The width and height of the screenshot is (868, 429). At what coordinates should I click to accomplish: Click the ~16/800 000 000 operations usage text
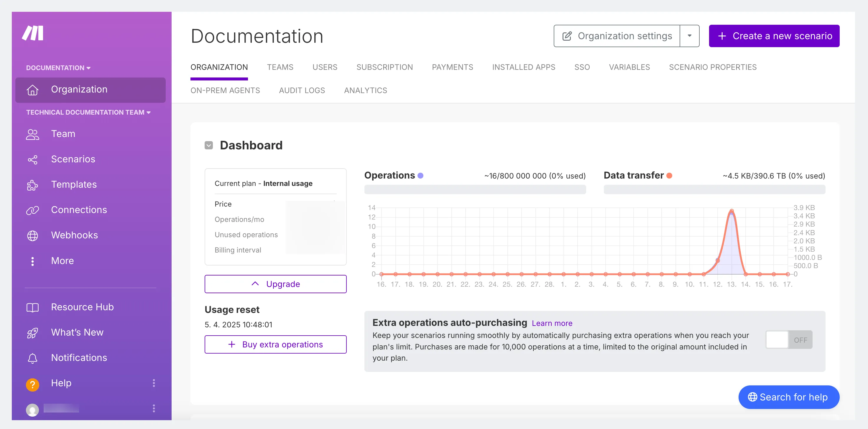point(535,175)
